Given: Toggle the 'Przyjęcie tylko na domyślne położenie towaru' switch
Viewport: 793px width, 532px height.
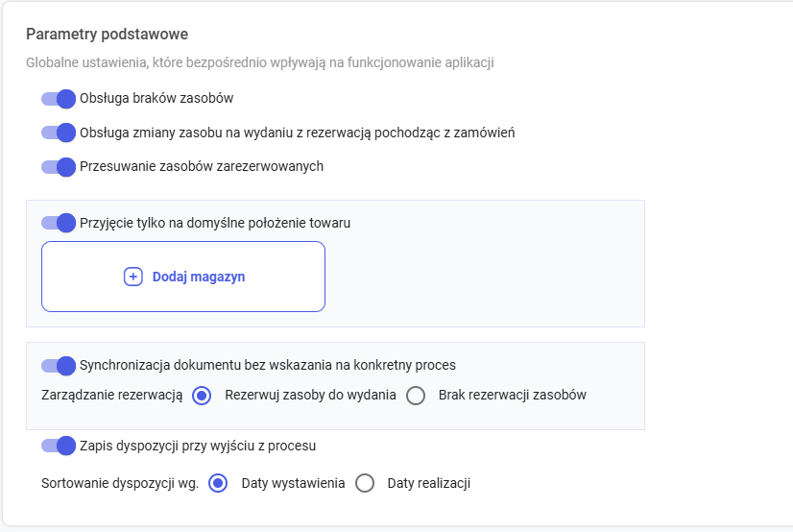Looking at the screenshot, I should click(59, 223).
